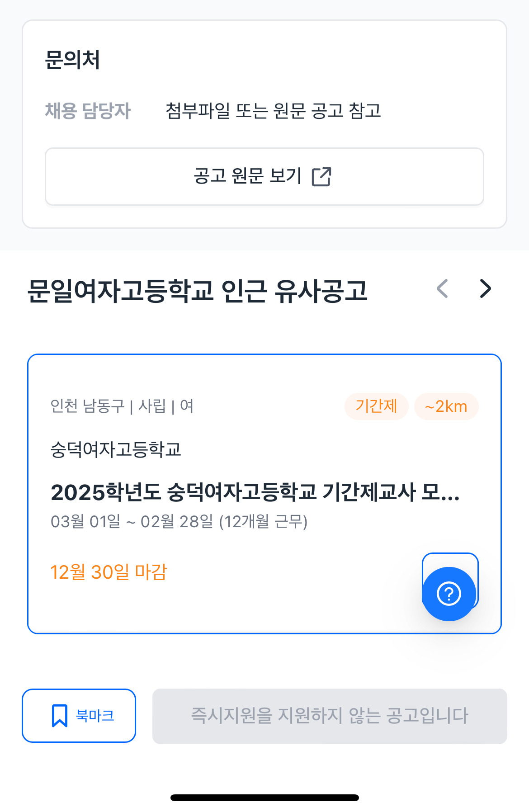Show the next similar posting with the right chevron

(485, 289)
